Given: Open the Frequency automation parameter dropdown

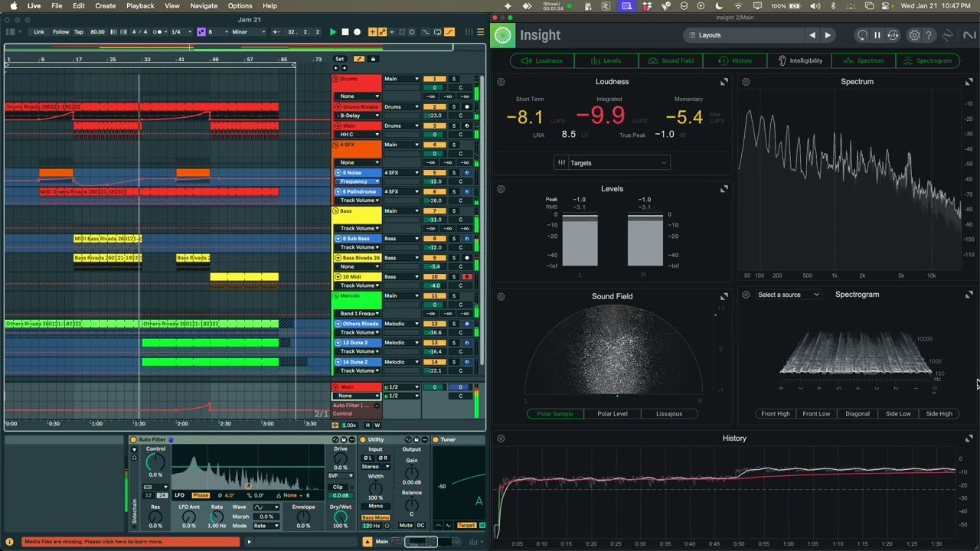Looking at the screenshot, I should point(358,181).
